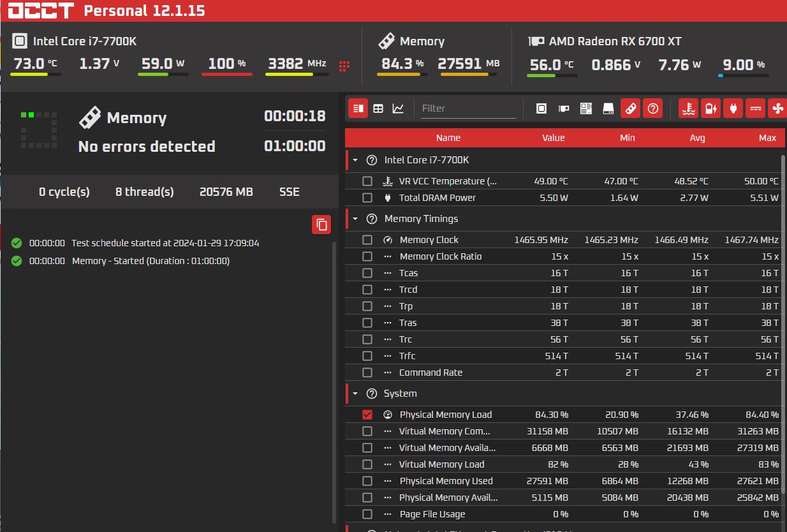Toggle the graphics card sensor filter icon
Viewport: 787px width, 532px height.
click(564, 108)
